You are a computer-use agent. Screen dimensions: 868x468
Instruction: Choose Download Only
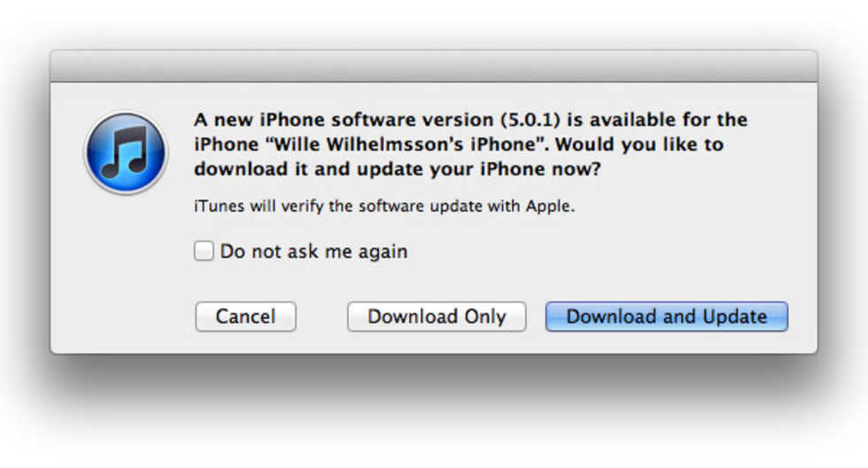coord(437,316)
